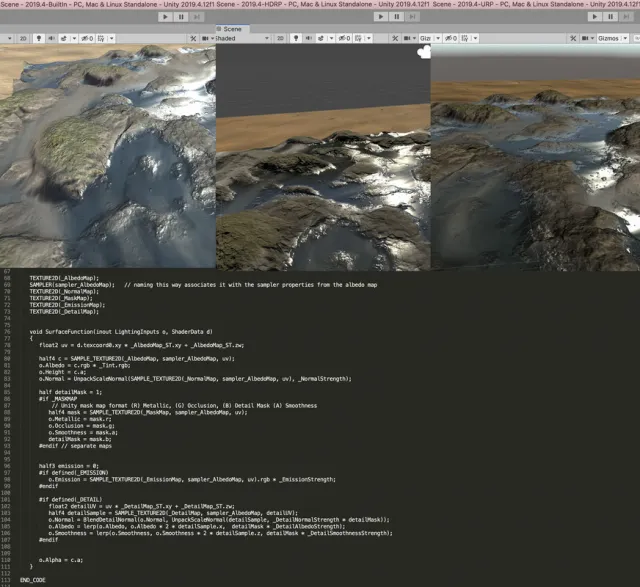The image size is (640, 587).
Task: Click code line 'o.Occlusion = mask.g;'
Action: pos(81,426)
